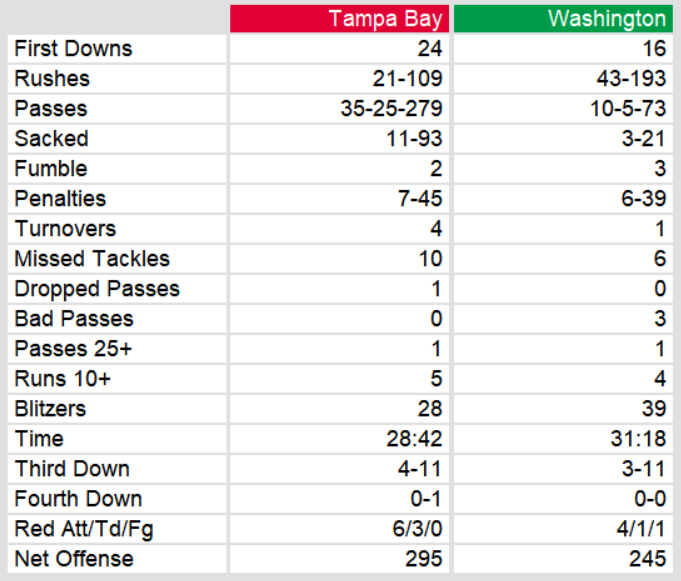Select the Bad Passes row label
The height and width of the screenshot is (581, 681).
click(x=74, y=319)
